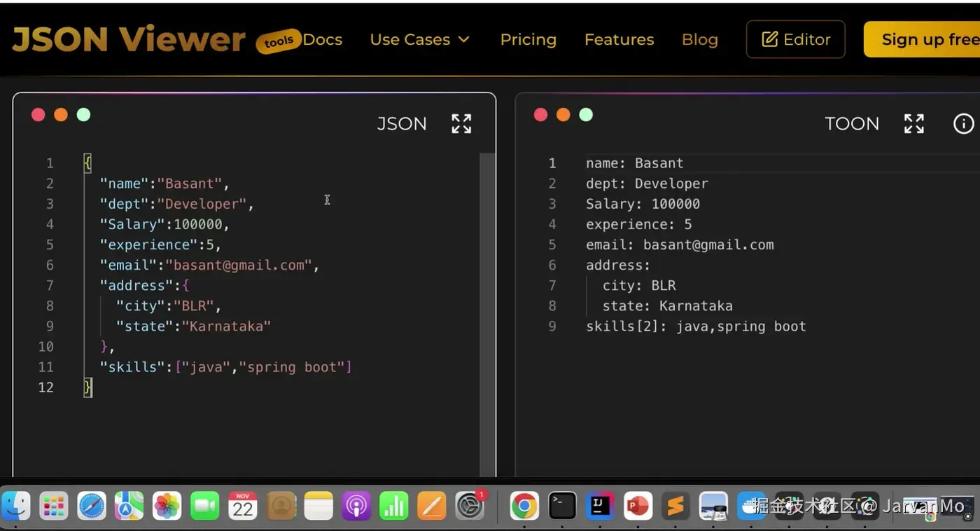This screenshot has width=980, height=531.
Task: Click the red dot on JSON panel
Action: tap(38, 115)
